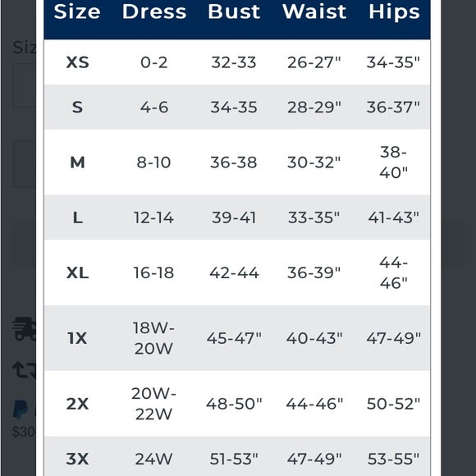Click the PayPal logo icon
476x476 pixels.
click(x=21, y=410)
